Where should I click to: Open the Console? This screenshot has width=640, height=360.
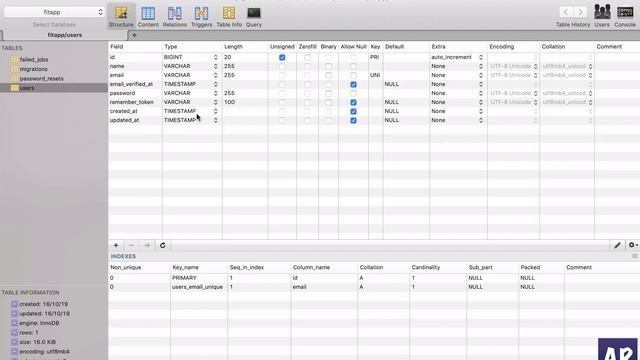(625, 16)
